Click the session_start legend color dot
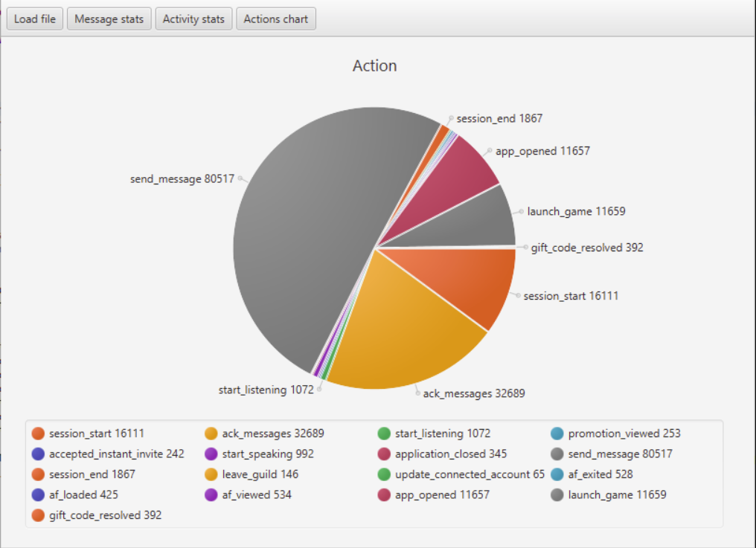756x548 pixels. tap(38, 433)
